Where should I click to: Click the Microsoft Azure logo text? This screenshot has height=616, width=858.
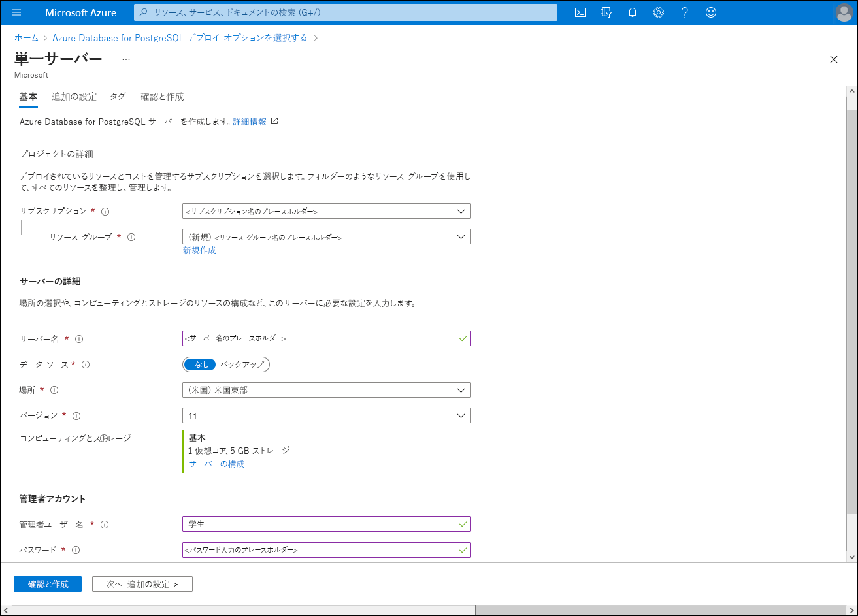coord(81,12)
